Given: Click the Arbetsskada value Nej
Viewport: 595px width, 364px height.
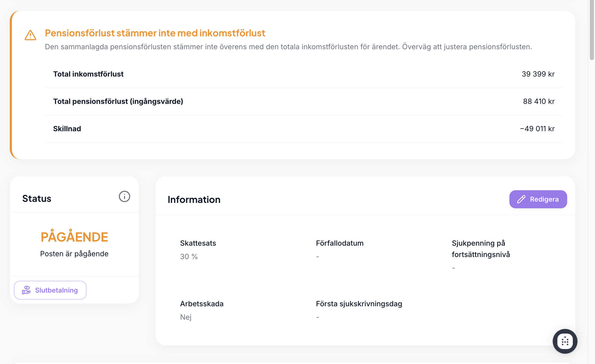Looking at the screenshot, I should (186, 317).
